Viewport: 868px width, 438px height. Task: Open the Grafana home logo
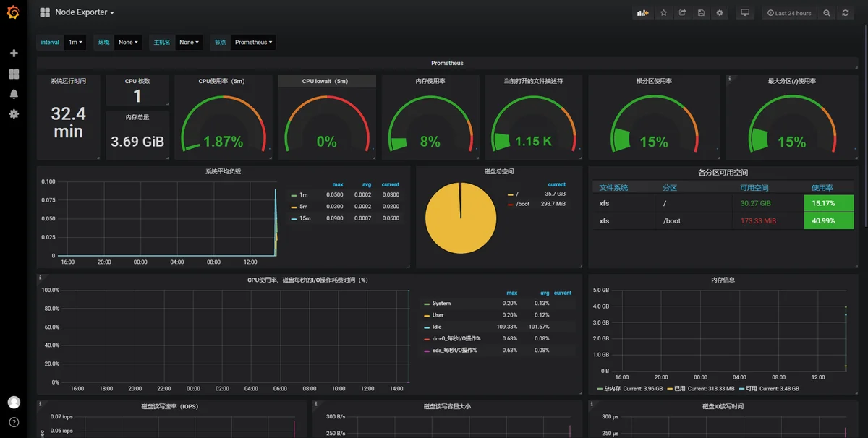pos(13,13)
